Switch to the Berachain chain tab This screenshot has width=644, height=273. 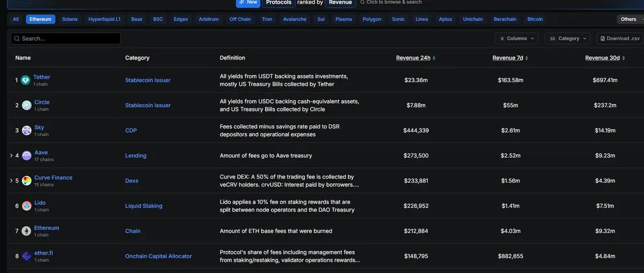(x=505, y=19)
